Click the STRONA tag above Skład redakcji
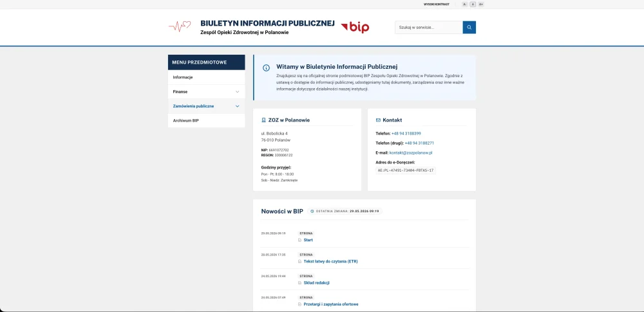This screenshot has height=312, width=644. pos(307,276)
